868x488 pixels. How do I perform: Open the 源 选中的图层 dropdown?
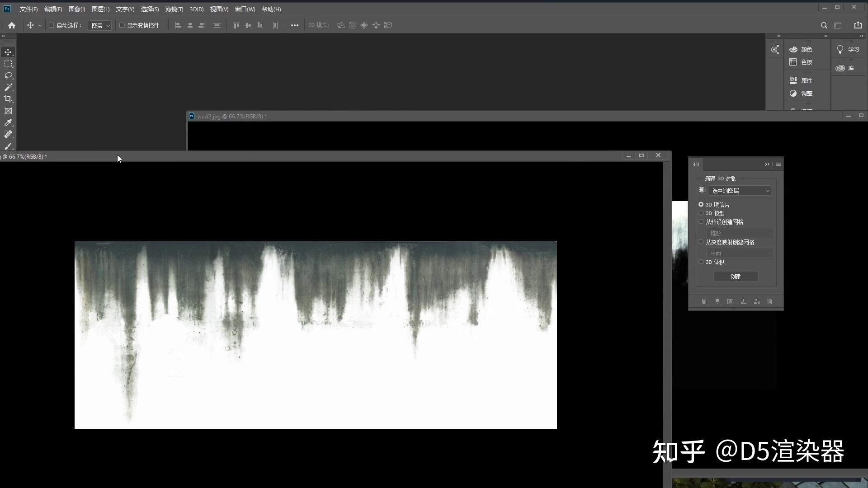coord(740,191)
